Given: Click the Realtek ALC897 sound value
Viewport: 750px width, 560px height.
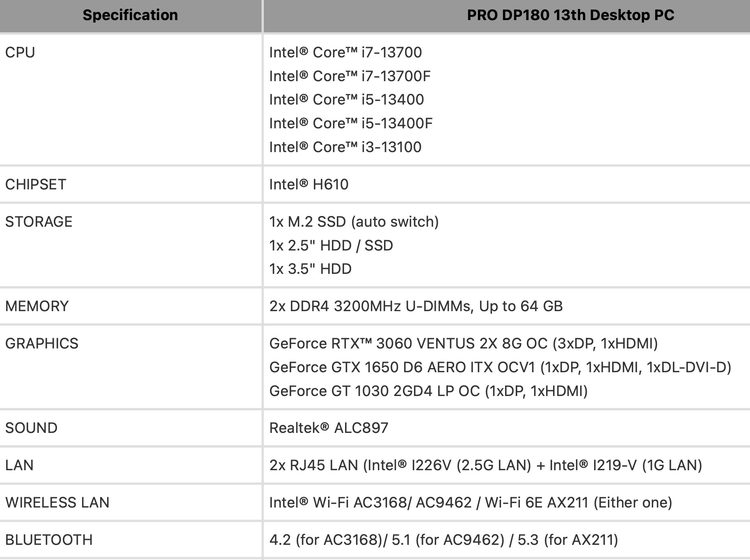Looking at the screenshot, I should 329,428.
